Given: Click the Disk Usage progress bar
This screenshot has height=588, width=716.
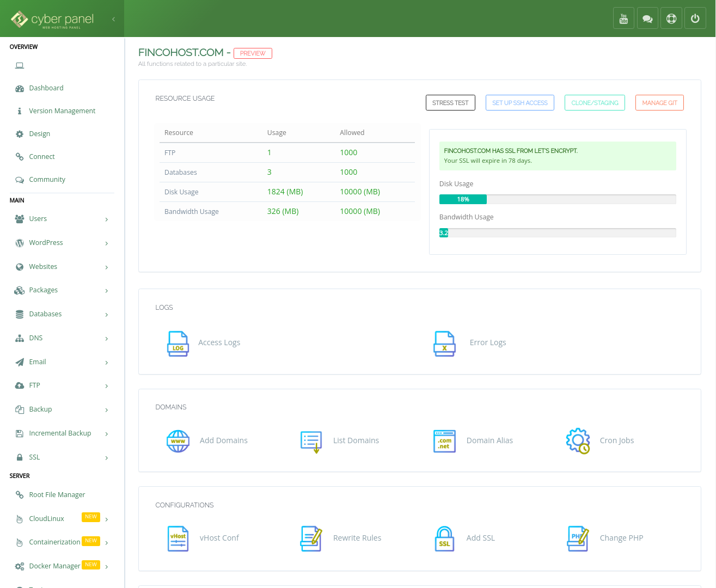Looking at the screenshot, I should point(557,199).
